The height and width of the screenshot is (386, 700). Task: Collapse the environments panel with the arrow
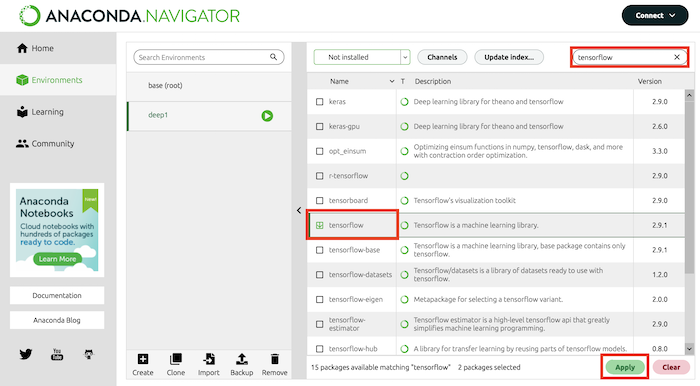pos(299,210)
